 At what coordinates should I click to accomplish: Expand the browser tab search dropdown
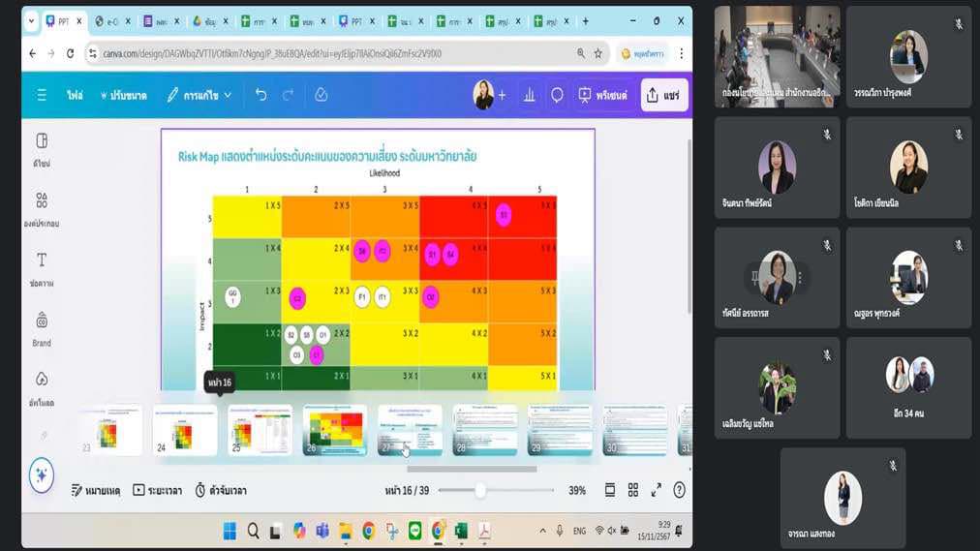point(32,20)
